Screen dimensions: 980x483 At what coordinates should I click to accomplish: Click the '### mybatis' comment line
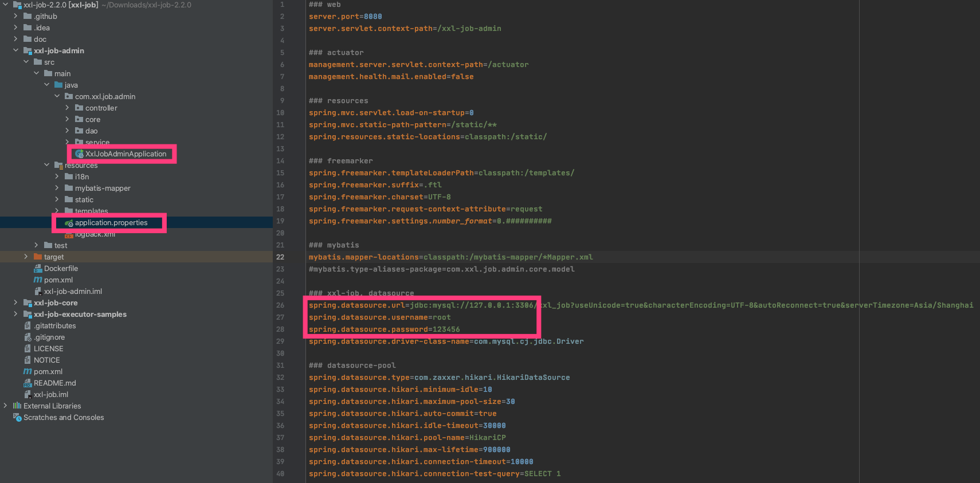[334, 245]
